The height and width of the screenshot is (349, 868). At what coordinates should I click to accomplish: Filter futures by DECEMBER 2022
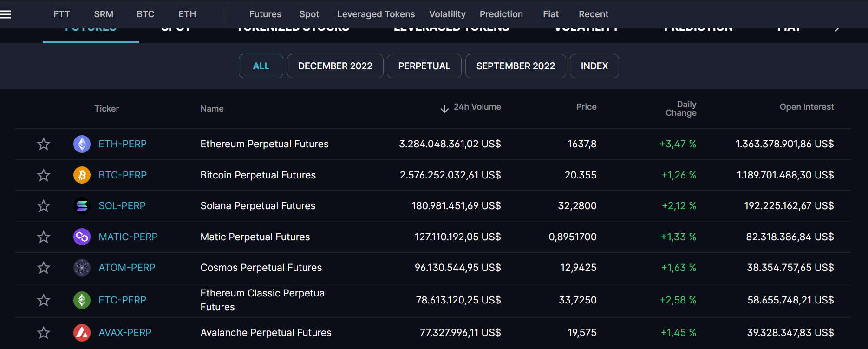coord(335,66)
